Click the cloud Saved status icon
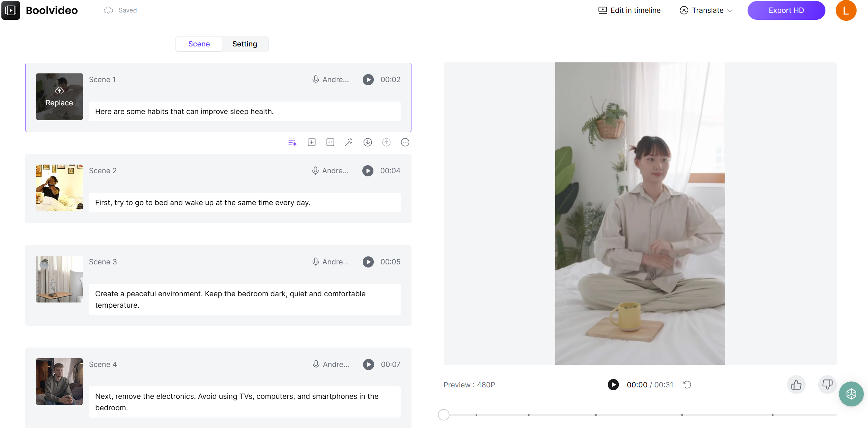The image size is (868, 430). (x=108, y=10)
